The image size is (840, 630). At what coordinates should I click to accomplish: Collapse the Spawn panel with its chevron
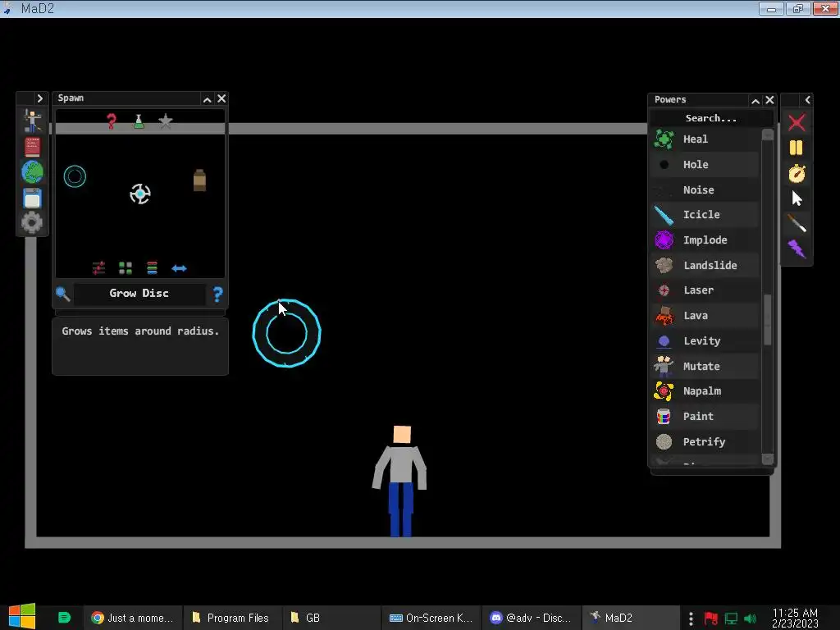208,99
